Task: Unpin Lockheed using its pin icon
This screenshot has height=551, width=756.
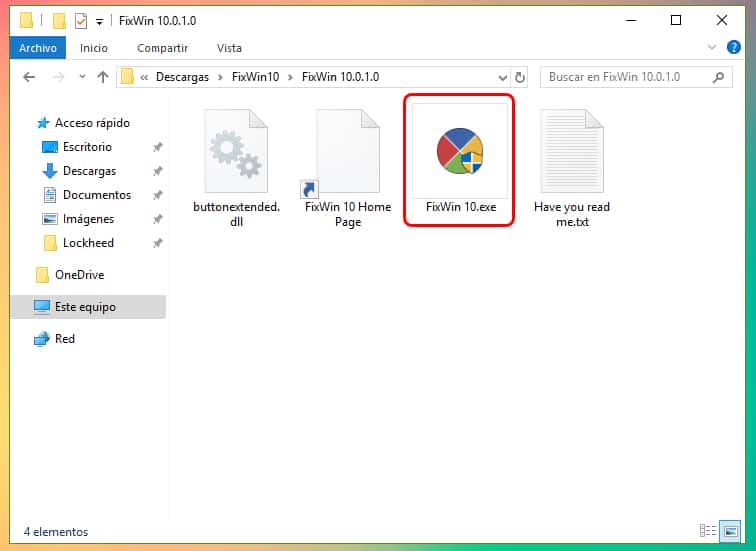Action: tap(158, 243)
